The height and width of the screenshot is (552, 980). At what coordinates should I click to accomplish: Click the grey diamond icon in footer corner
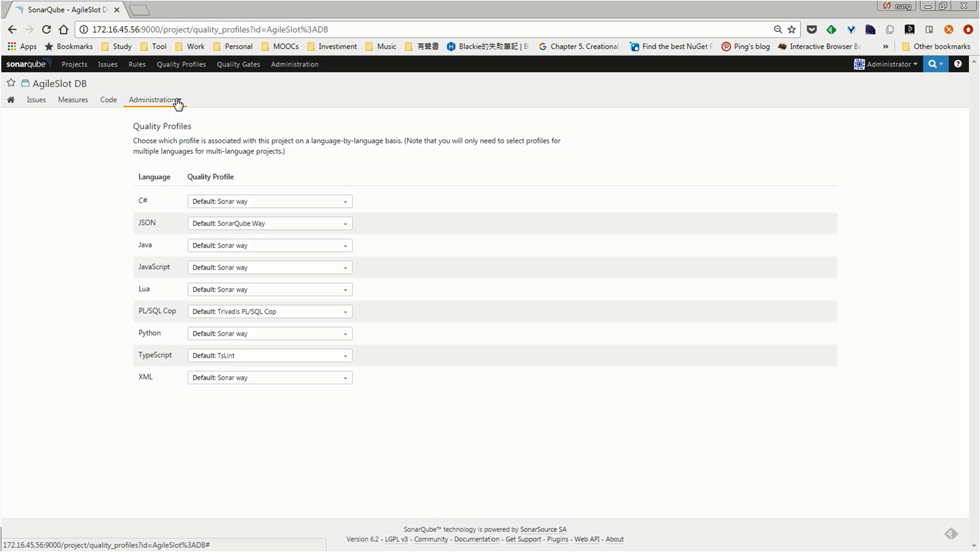pyautogui.click(x=951, y=533)
